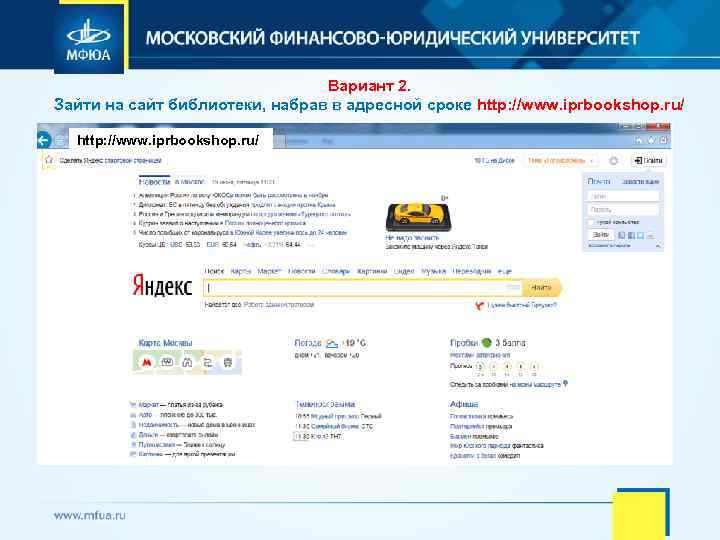The height and width of the screenshot is (540, 720).
Task: Tick the foreign computer checkbox
Action: point(591,222)
